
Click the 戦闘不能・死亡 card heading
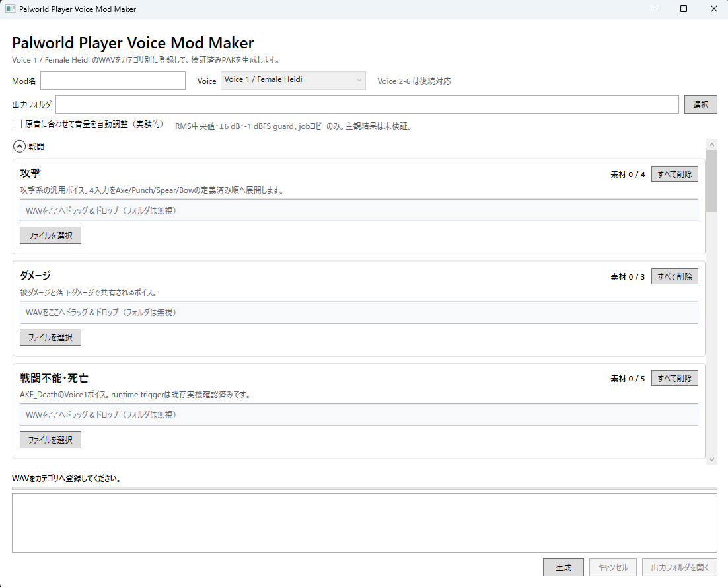54,378
